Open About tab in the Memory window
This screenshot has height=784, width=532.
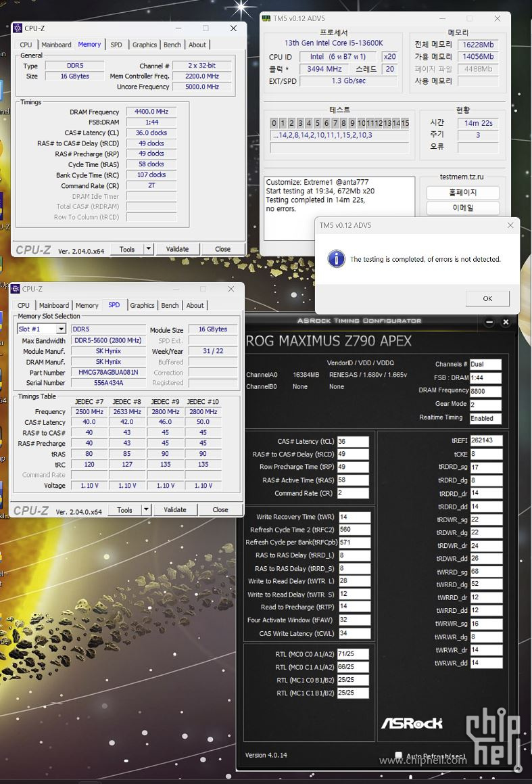point(197,45)
